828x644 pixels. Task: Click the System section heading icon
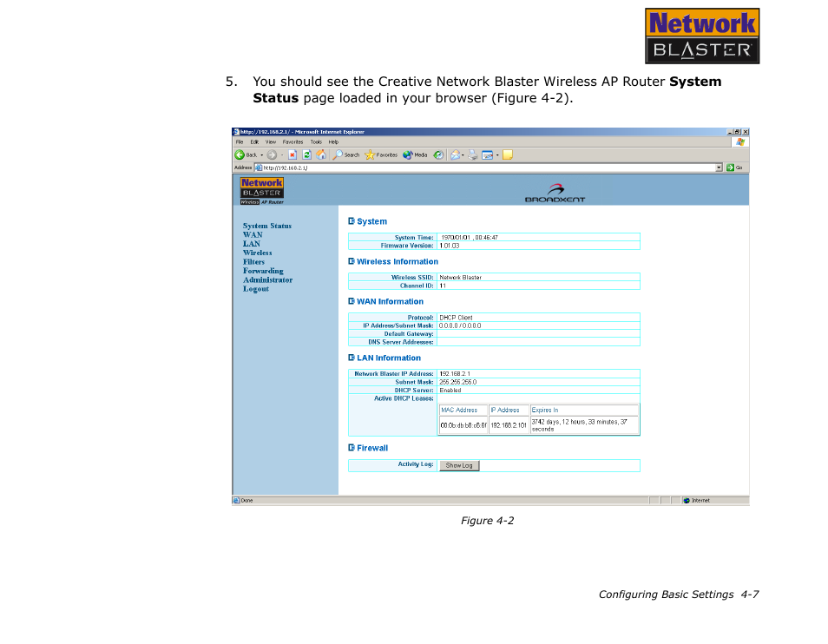pos(352,221)
